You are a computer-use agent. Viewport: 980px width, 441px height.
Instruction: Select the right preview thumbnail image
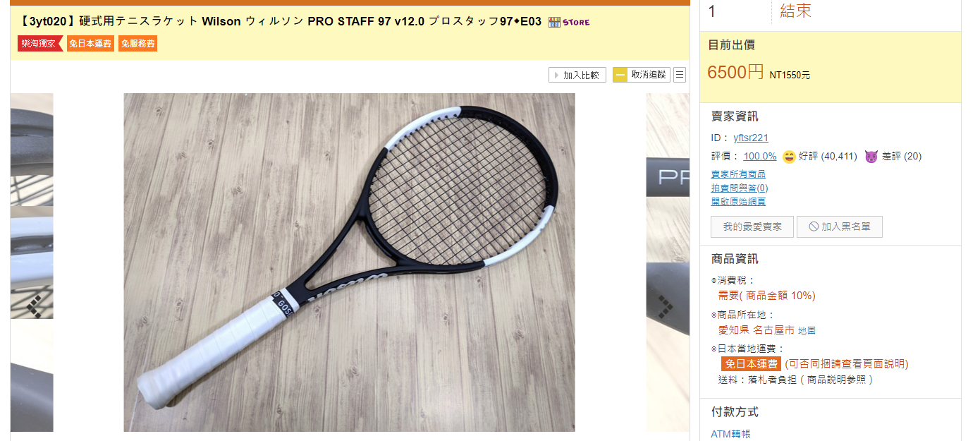pos(668,262)
